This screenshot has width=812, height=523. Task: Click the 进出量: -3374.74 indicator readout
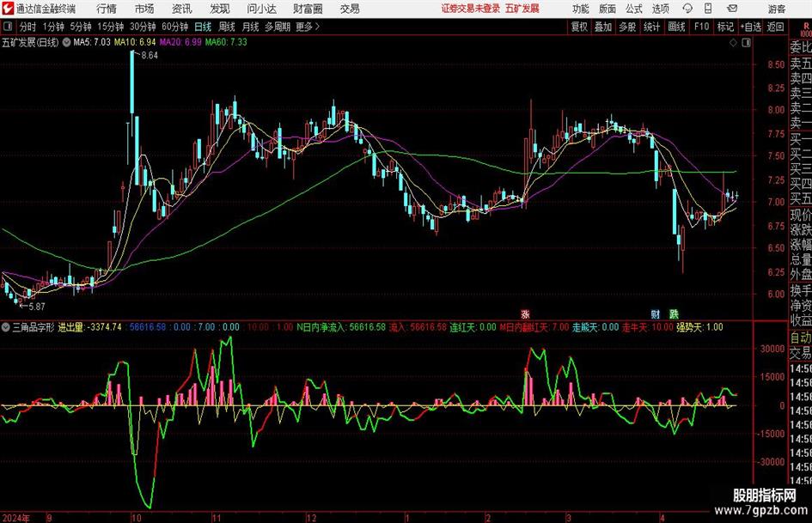pyautogui.click(x=89, y=327)
